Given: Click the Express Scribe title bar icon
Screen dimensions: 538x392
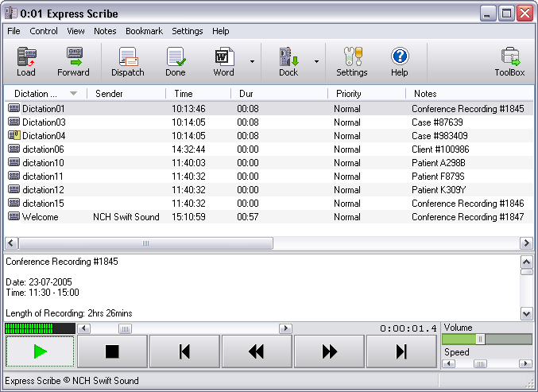Looking at the screenshot, I should (10, 13).
